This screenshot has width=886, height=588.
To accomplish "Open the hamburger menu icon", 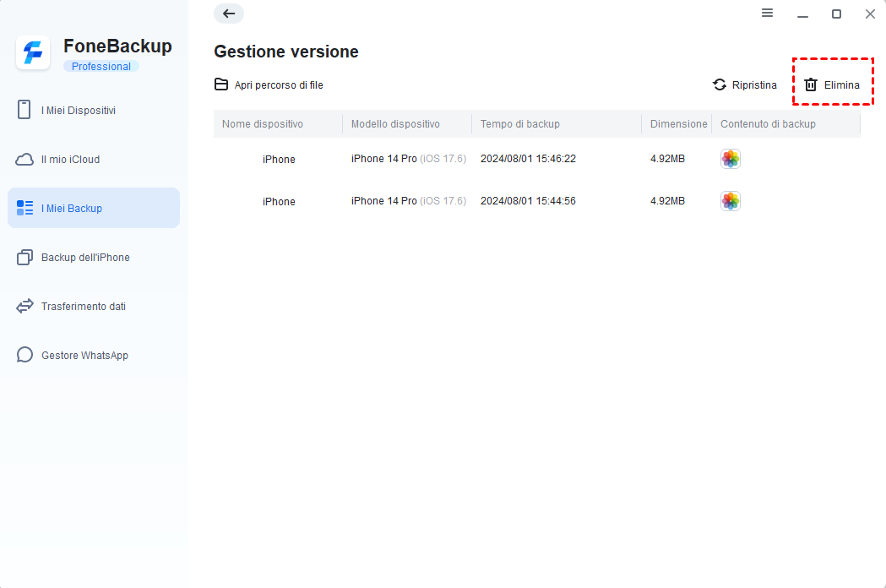I will click(x=767, y=14).
